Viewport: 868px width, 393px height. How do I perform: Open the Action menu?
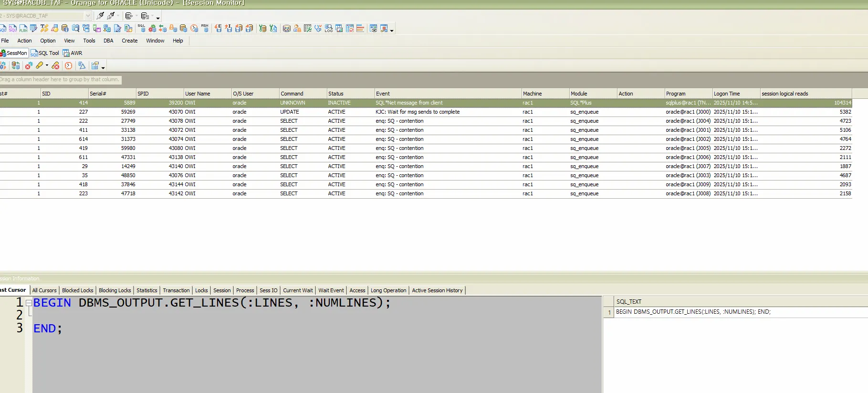tap(24, 41)
